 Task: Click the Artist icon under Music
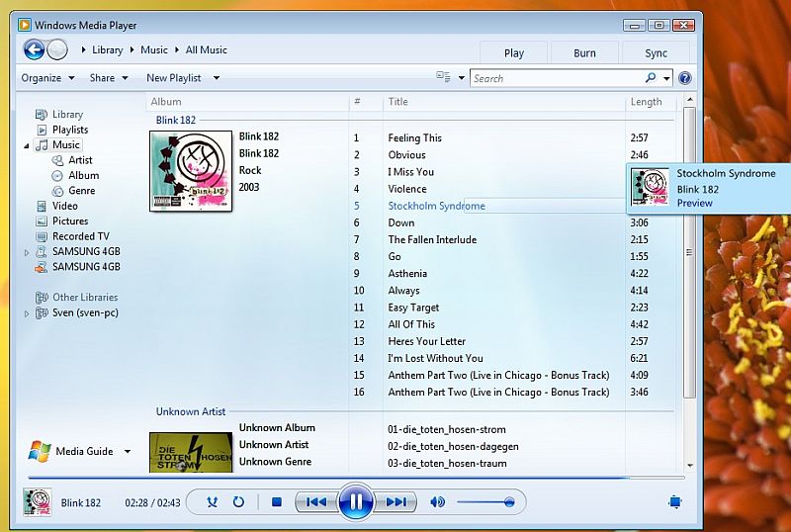click(58, 160)
